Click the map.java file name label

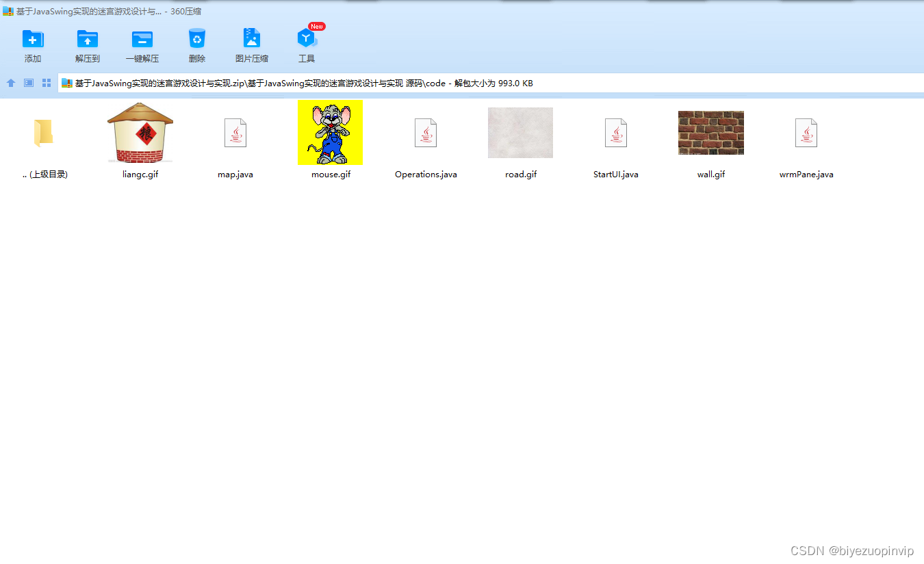pos(235,175)
